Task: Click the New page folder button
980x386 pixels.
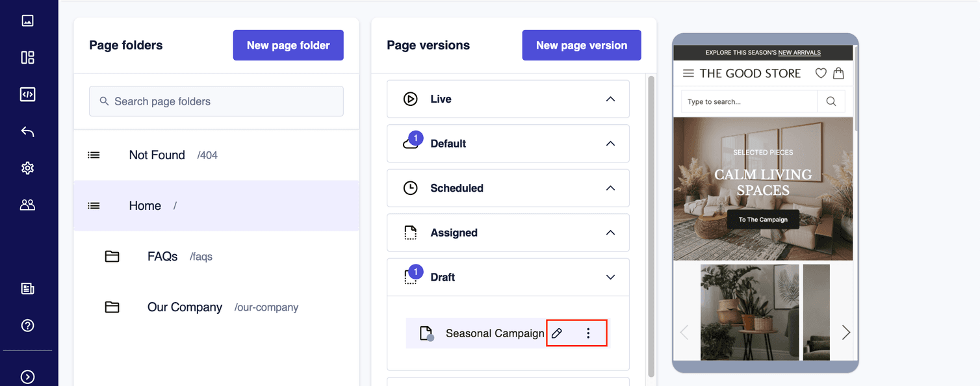Action: [288, 45]
